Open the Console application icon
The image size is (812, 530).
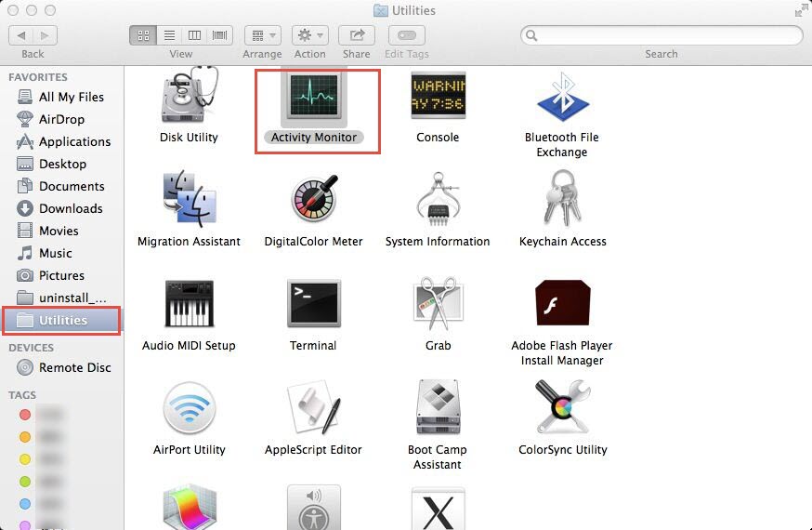(438, 97)
